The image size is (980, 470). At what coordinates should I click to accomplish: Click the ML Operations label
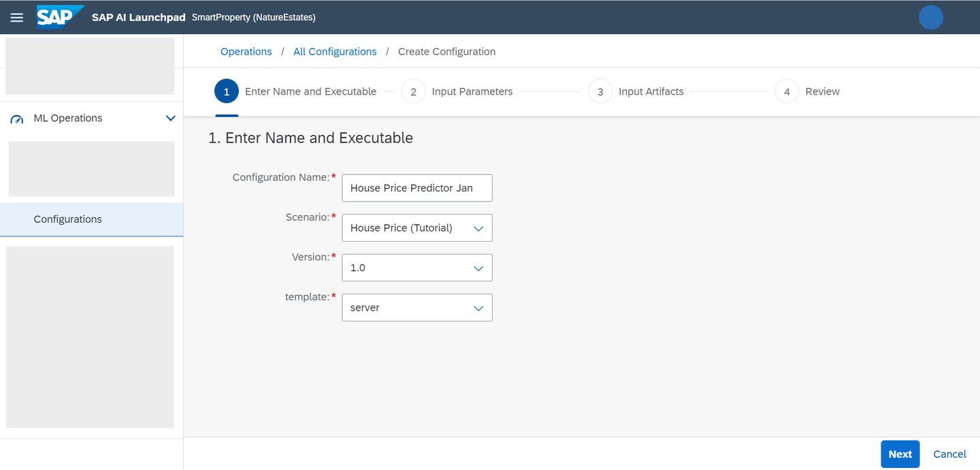click(x=68, y=118)
